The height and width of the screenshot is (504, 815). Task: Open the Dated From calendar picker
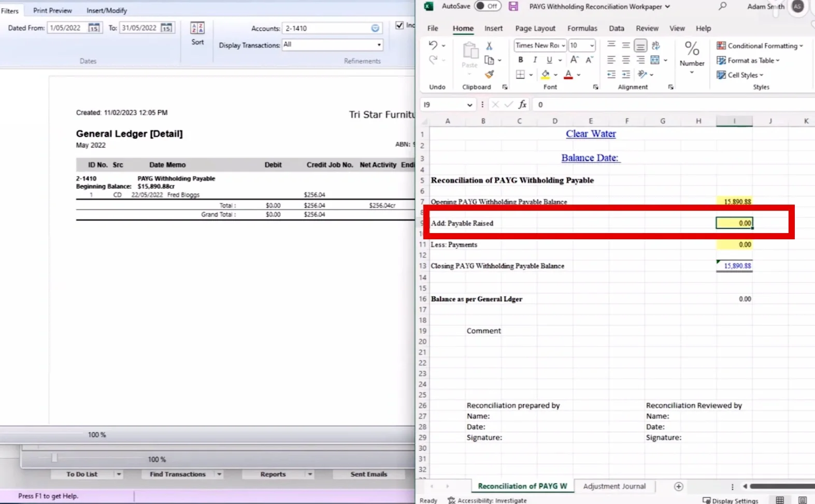[x=94, y=28]
